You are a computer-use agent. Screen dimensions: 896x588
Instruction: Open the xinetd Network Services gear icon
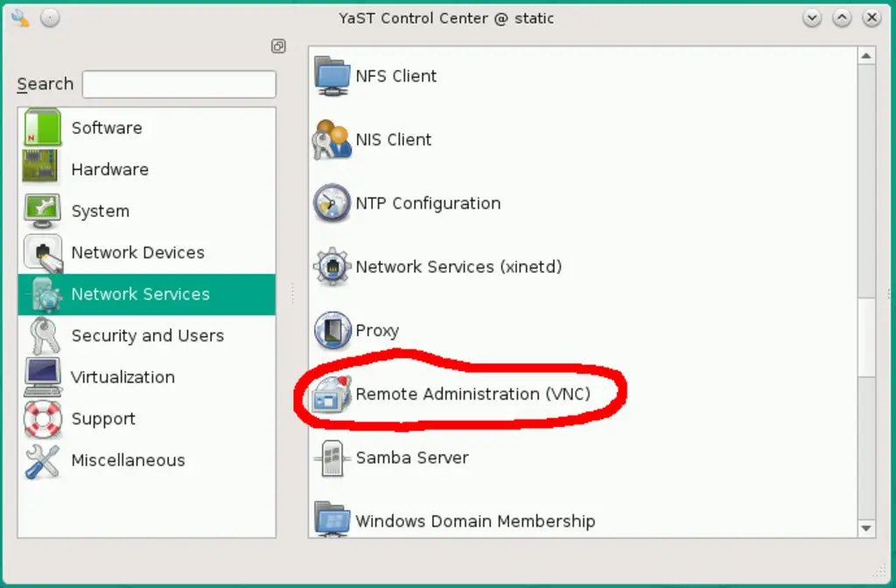(332, 266)
